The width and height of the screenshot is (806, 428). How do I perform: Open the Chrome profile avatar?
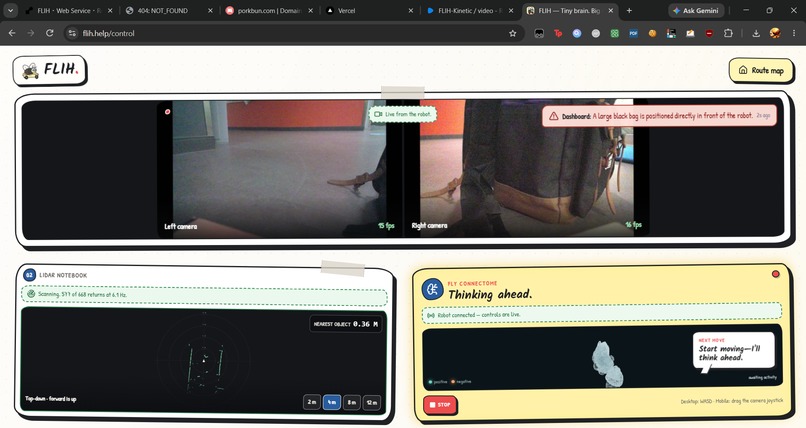[x=775, y=33]
